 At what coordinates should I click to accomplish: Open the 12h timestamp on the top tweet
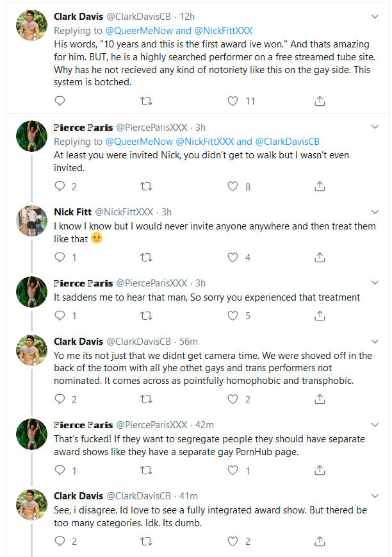[x=186, y=16]
